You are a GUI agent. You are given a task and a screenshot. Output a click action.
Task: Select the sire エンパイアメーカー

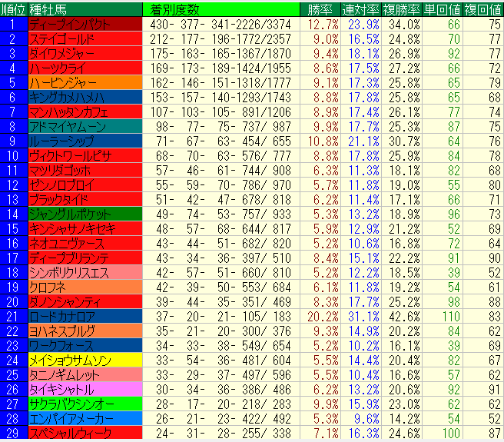(85, 419)
